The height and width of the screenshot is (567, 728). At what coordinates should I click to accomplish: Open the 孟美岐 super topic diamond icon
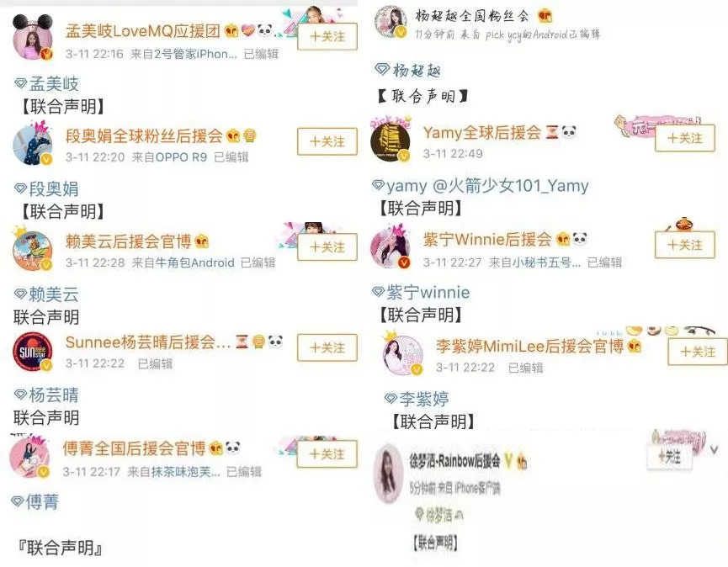pos(20,83)
